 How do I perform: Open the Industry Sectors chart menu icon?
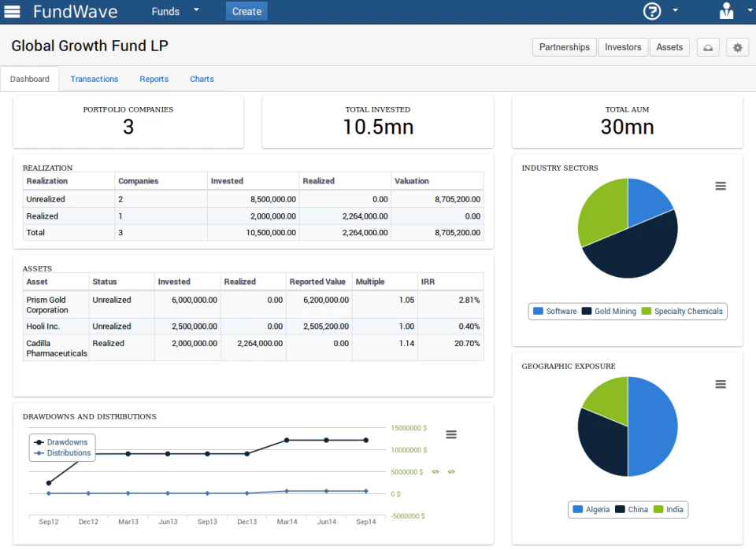721,186
